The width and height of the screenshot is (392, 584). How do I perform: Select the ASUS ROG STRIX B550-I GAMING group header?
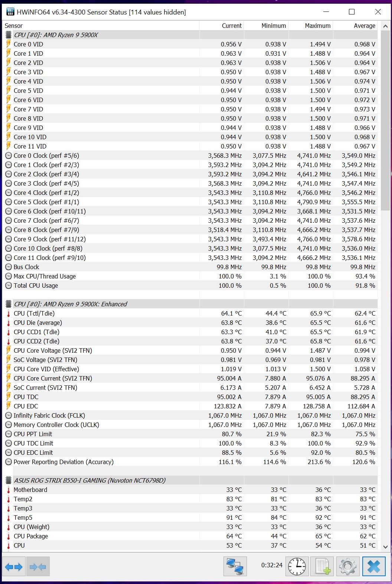pyautogui.click(x=89, y=480)
